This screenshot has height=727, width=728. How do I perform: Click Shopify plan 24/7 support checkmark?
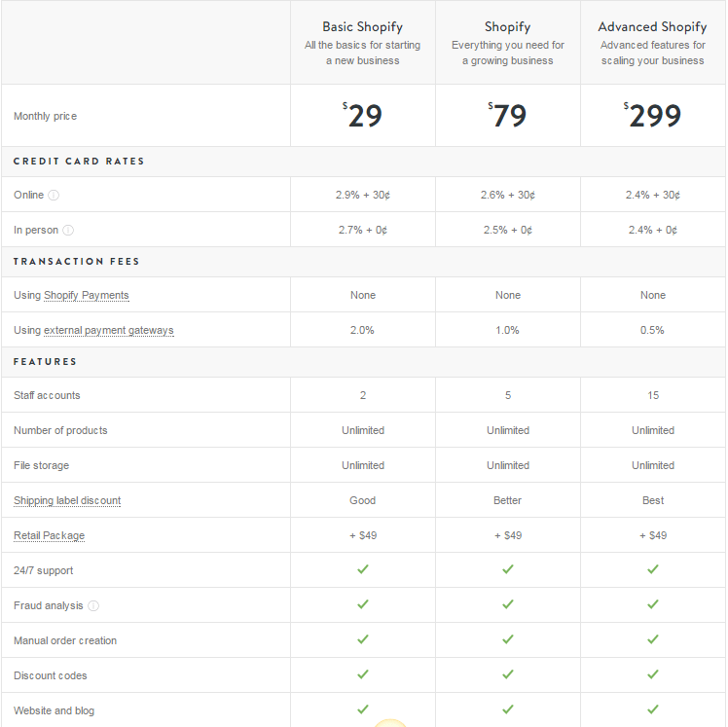coord(508,569)
